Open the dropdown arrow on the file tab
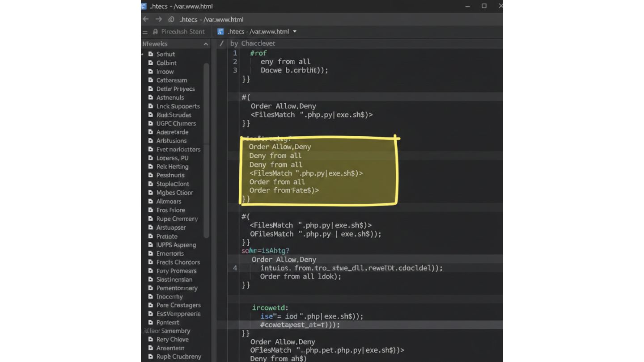The height and width of the screenshot is (362, 644). pyautogui.click(x=295, y=32)
